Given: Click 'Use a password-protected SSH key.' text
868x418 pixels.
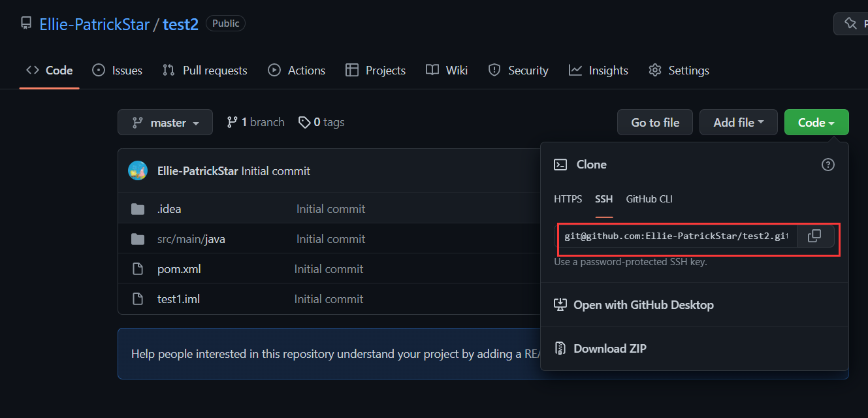Looking at the screenshot, I should (x=630, y=262).
